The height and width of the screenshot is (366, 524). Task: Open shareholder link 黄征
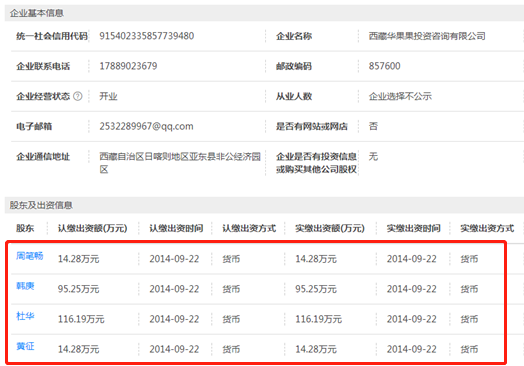(x=25, y=346)
